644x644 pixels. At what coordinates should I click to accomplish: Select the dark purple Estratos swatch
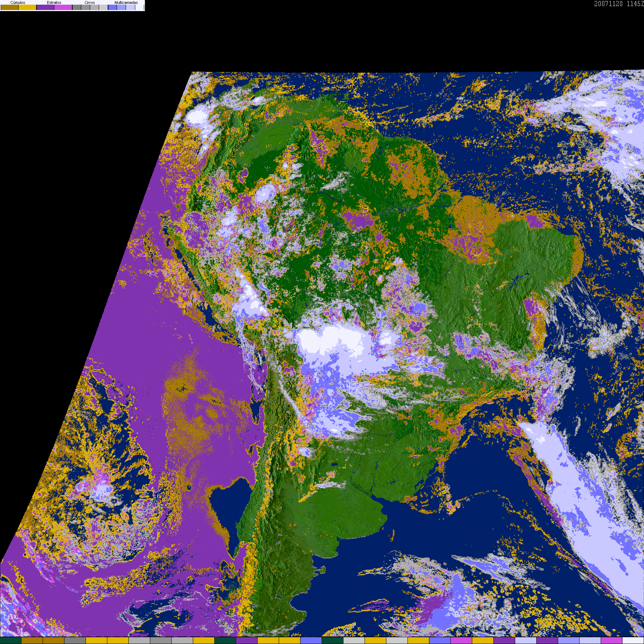pyautogui.click(x=45, y=7)
